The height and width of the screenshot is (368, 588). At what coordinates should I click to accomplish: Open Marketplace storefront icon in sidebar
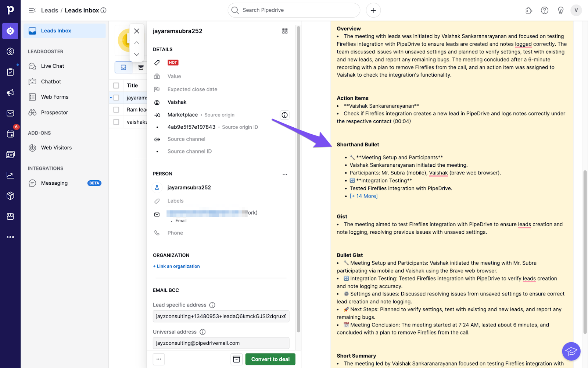[10, 216]
